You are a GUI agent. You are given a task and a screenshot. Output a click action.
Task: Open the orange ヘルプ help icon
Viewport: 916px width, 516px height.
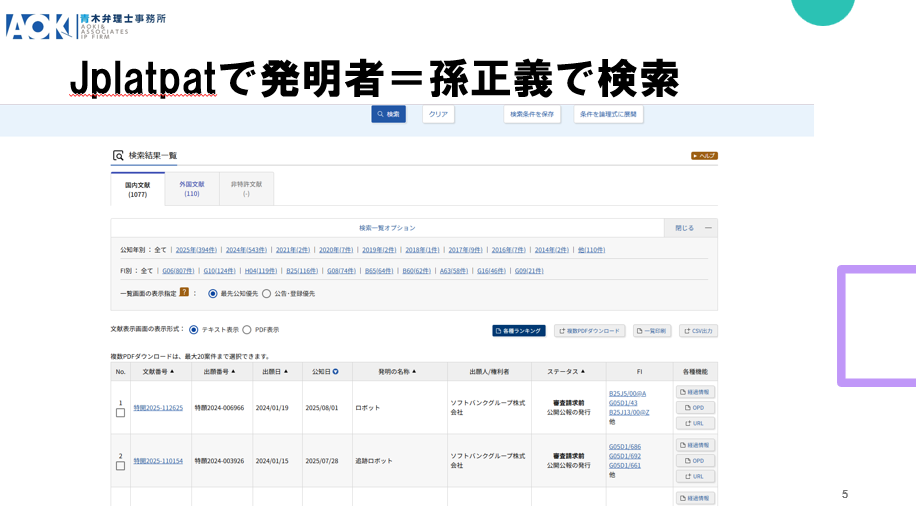pos(704,156)
